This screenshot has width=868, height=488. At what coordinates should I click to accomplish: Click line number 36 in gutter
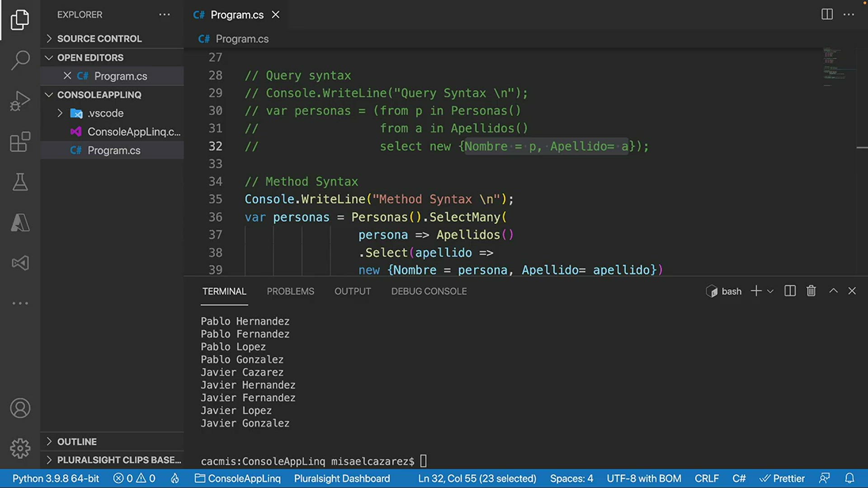pos(215,217)
